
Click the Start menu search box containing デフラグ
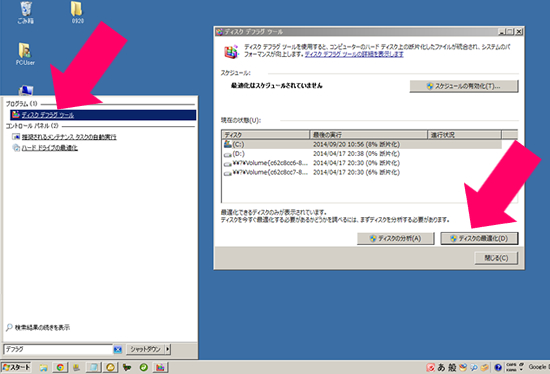pos(58,349)
